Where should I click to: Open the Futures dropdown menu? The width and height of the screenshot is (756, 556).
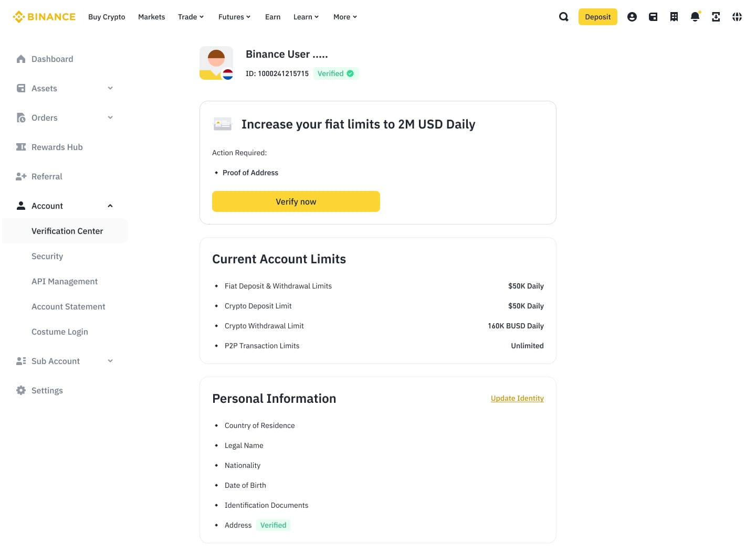234,17
